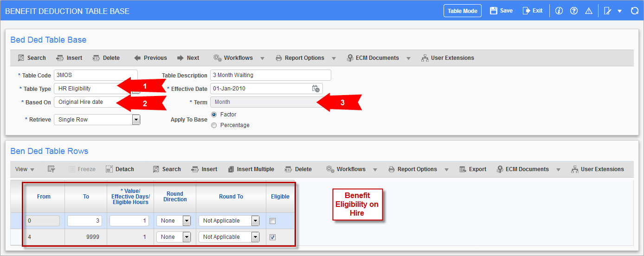
Task: Click the refresh circular arrow icon
Action: click(x=634, y=11)
